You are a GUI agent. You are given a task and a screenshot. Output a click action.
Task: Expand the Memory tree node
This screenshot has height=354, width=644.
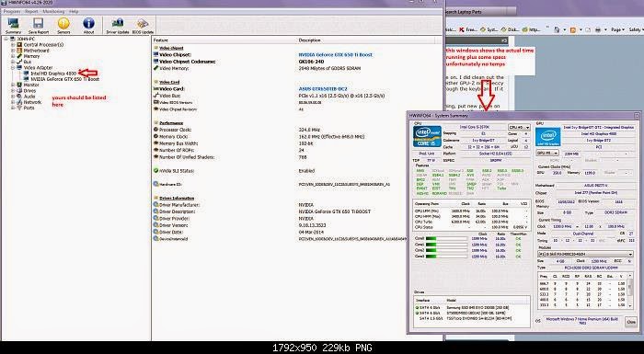coord(13,56)
